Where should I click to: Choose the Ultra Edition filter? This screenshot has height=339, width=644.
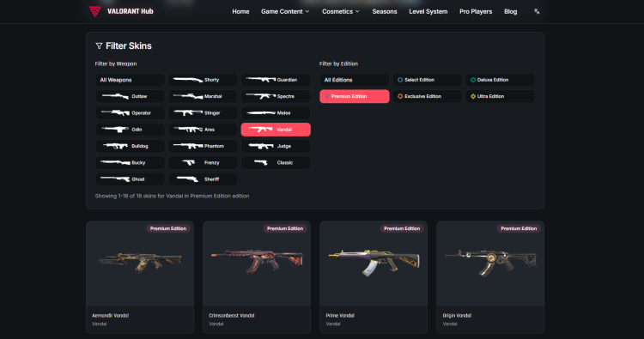point(500,96)
